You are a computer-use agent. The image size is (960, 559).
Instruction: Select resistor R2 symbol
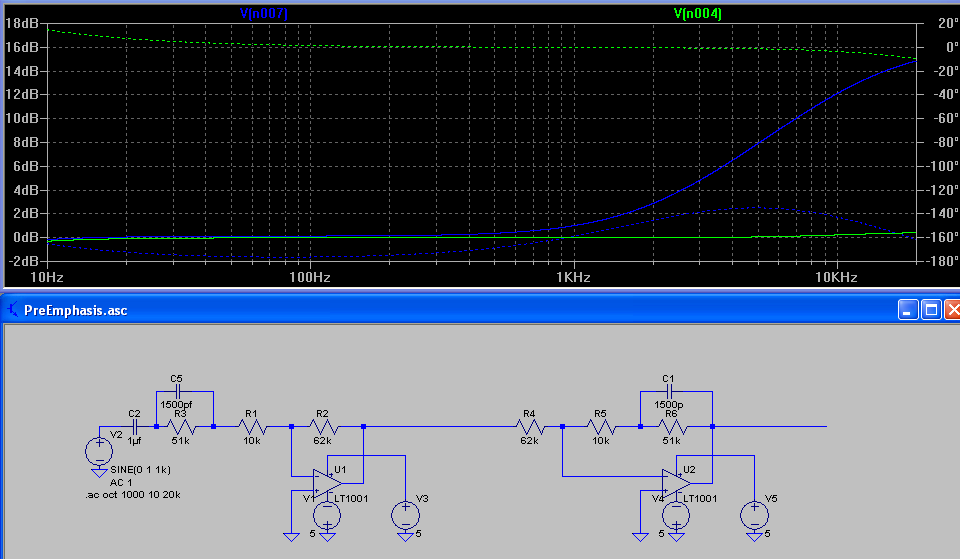coord(323,426)
